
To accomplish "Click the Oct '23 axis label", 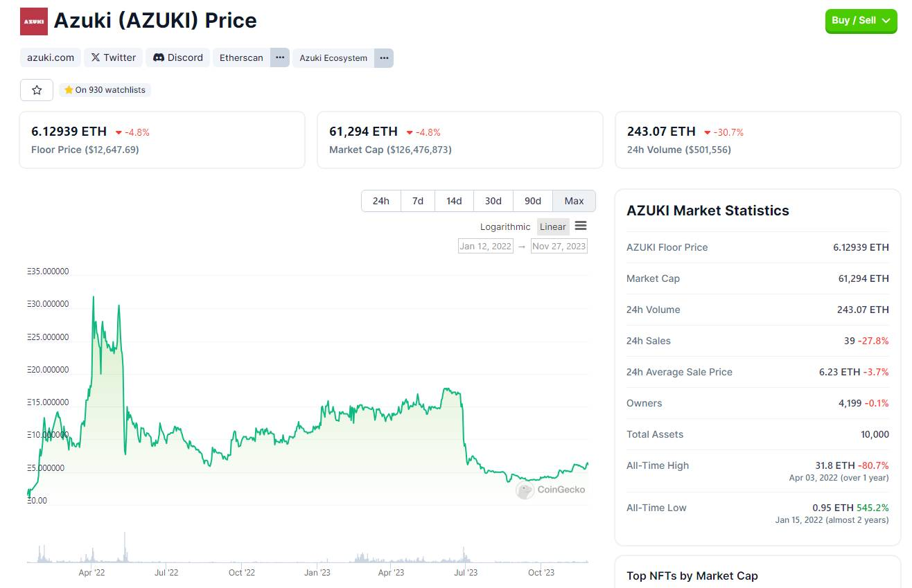I will 541,572.
